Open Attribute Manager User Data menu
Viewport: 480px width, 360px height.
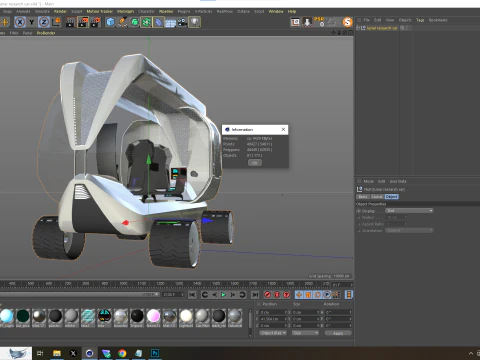(x=398, y=181)
